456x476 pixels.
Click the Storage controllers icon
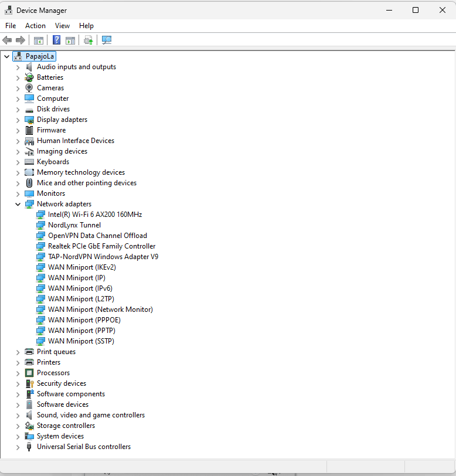[29, 426]
